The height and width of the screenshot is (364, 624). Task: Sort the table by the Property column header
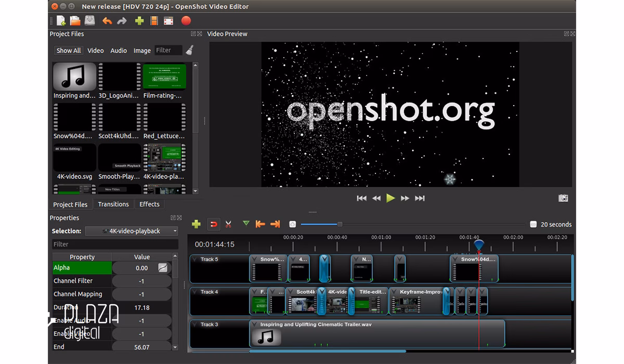coord(82,257)
